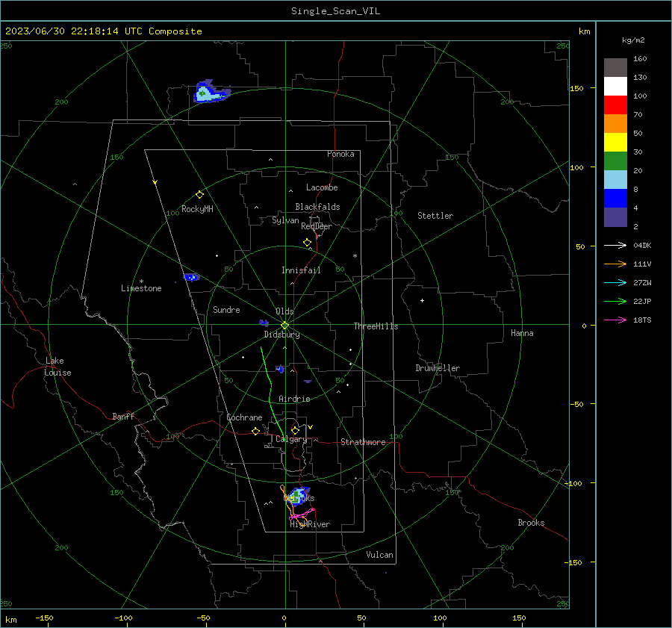Image resolution: width=672 pixels, height=628 pixels.
Task: Click the magenta 18TS track arrow in legend
Action: pos(615,320)
